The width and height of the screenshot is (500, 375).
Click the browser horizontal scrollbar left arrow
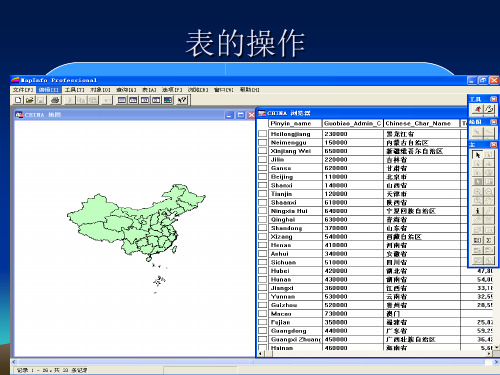click(260, 354)
